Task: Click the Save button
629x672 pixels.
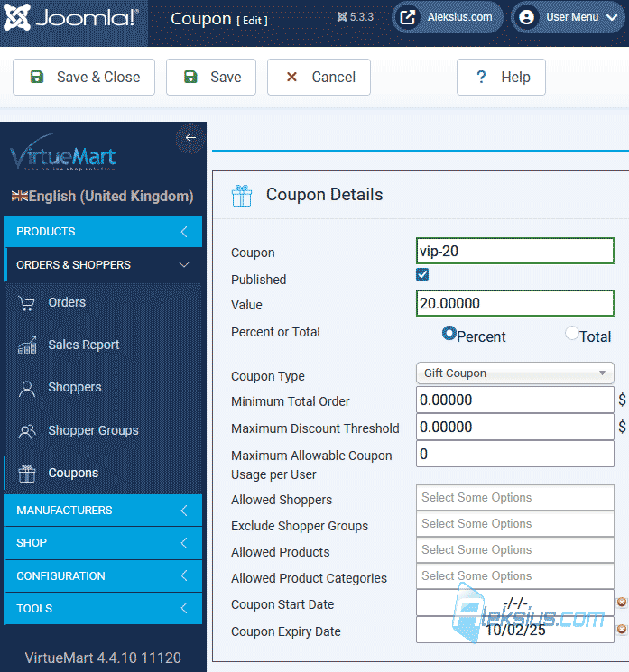Action: tap(211, 78)
